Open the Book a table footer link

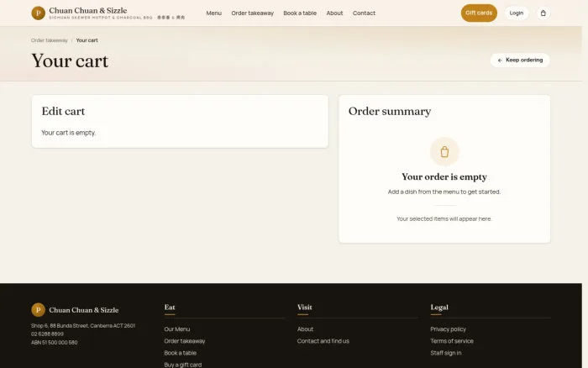181,353
